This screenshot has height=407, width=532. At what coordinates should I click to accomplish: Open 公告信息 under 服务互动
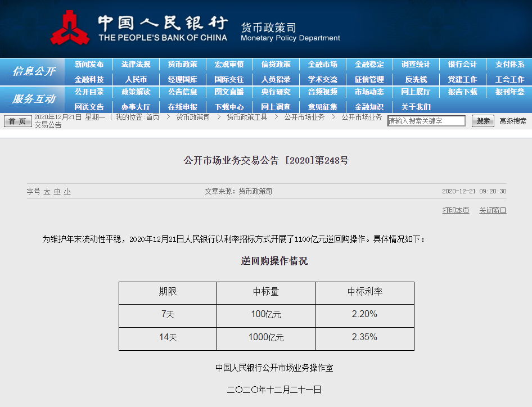point(182,92)
